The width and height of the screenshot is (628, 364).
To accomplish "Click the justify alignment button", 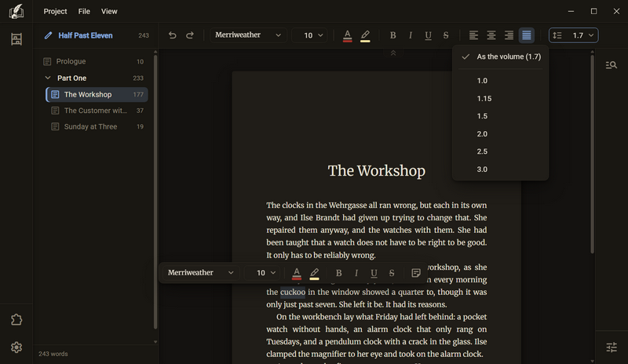I will coord(526,35).
